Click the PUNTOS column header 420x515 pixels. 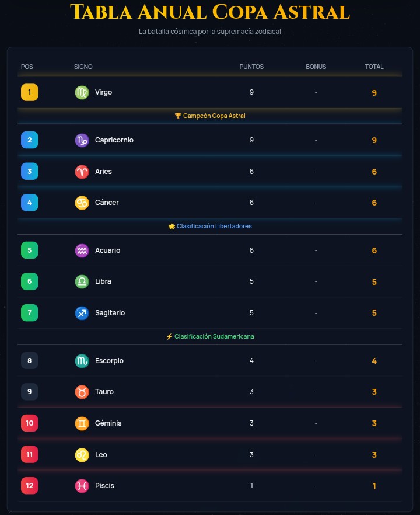[x=251, y=67]
